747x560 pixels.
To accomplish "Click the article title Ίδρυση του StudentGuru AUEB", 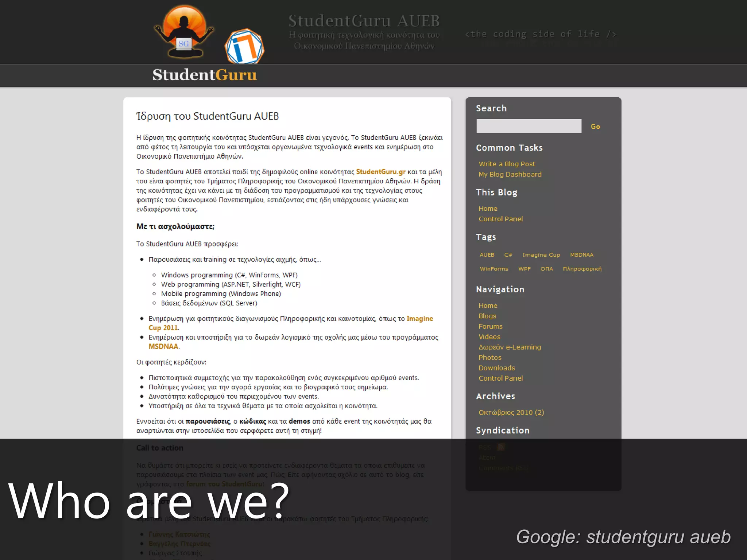I will pos(207,116).
